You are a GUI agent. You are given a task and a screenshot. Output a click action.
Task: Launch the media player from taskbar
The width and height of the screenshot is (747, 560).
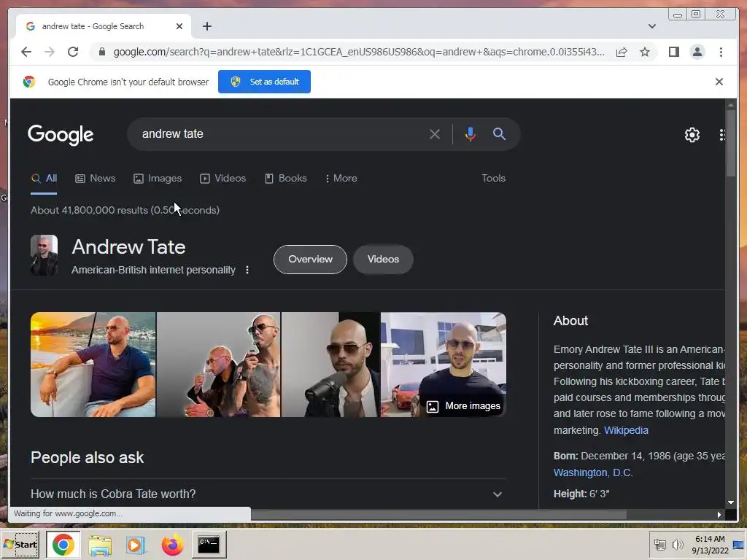tap(135, 545)
